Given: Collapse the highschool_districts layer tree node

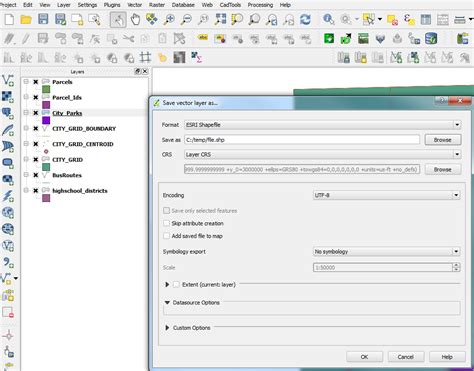Looking at the screenshot, I should [x=26, y=190].
